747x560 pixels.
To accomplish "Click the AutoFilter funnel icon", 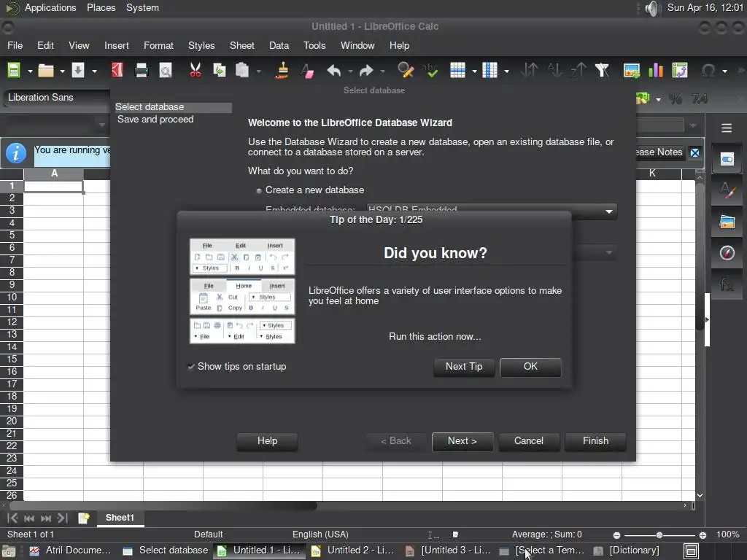I will tap(602, 71).
